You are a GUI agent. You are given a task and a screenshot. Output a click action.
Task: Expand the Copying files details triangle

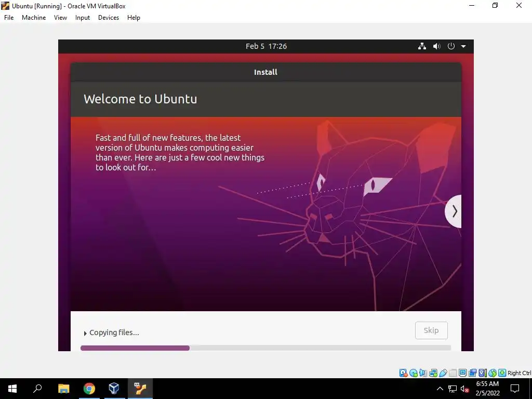pyautogui.click(x=85, y=333)
